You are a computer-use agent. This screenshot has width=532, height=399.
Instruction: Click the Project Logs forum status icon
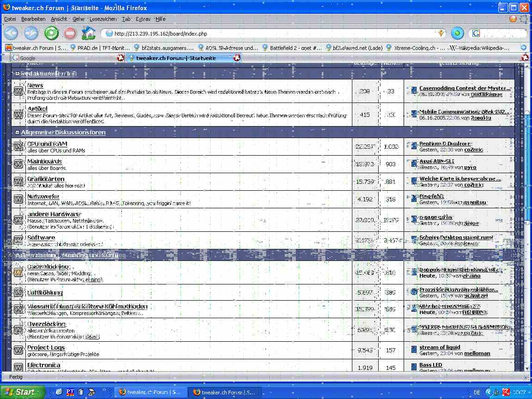(x=18, y=350)
